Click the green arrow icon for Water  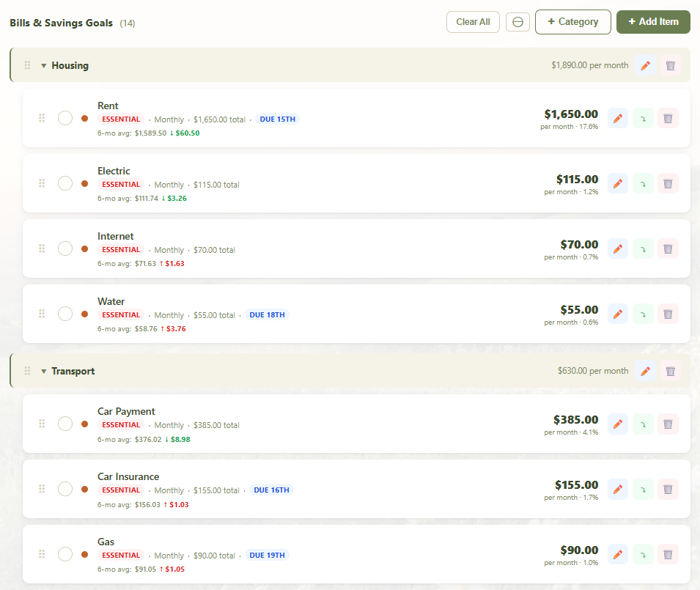tap(643, 314)
